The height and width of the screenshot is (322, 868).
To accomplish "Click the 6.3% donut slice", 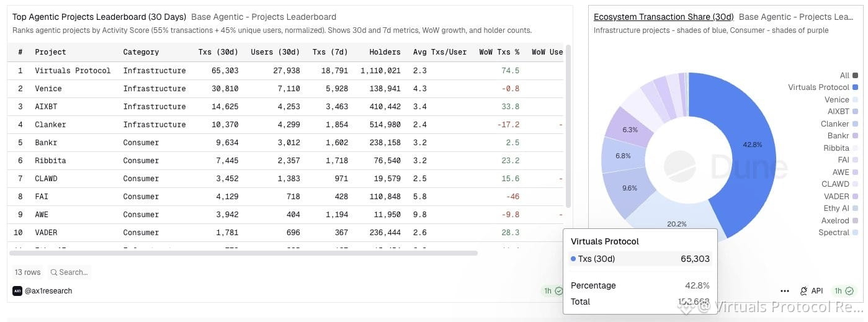I will [x=630, y=130].
